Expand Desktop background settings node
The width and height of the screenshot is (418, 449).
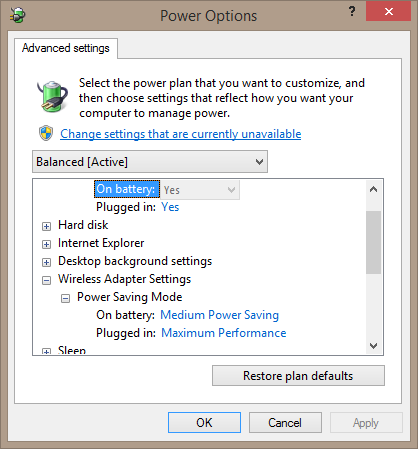tap(46, 262)
